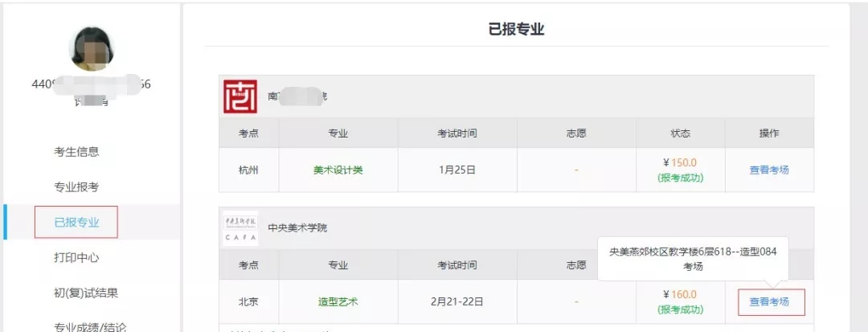
Task: Click the 中央美术学院 school name
Action: point(297,227)
